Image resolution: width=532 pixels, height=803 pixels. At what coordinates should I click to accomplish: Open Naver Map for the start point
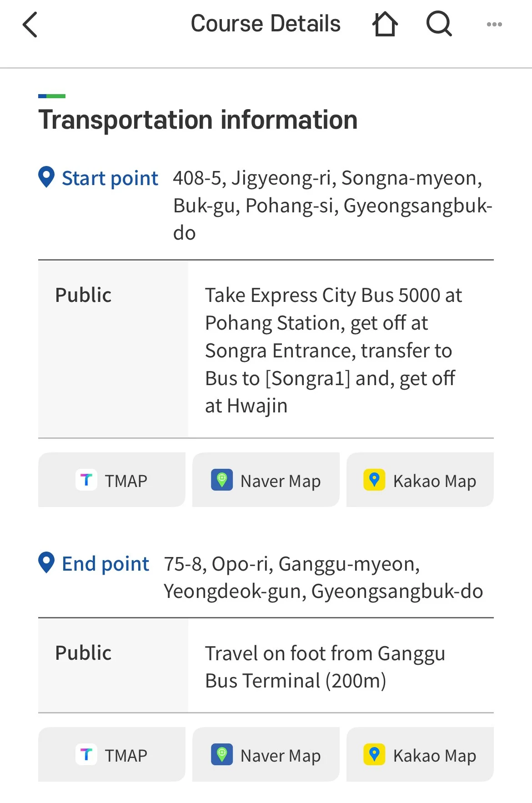pyautogui.click(x=266, y=480)
